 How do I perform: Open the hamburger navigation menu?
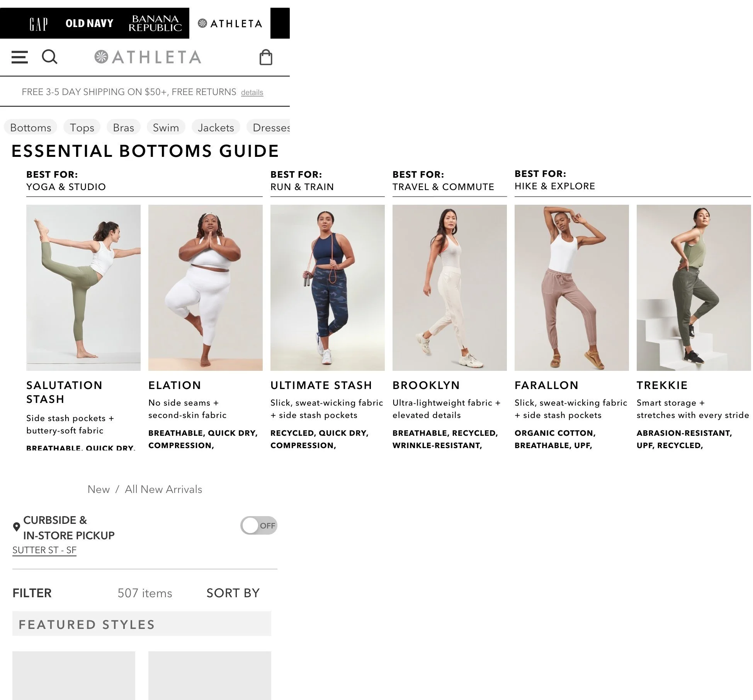(x=20, y=57)
